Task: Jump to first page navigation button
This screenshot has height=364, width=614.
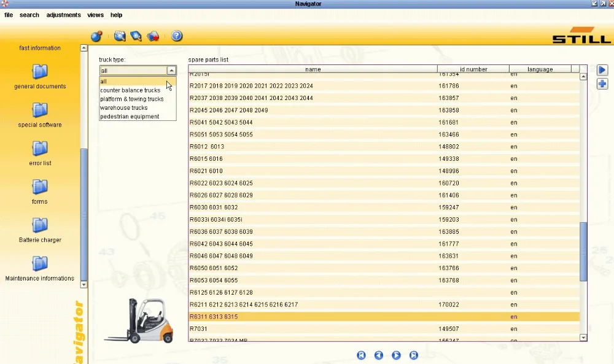Action: (x=361, y=355)
